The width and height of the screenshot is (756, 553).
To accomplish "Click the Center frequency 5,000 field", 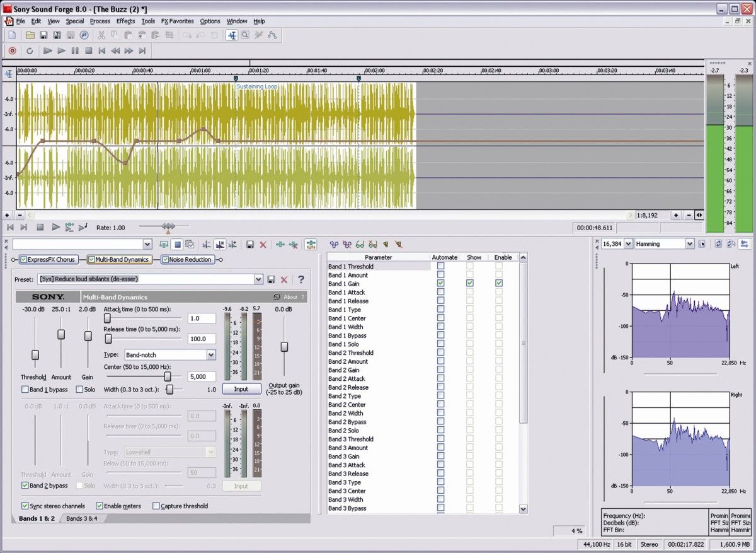I will coord(202,376).
